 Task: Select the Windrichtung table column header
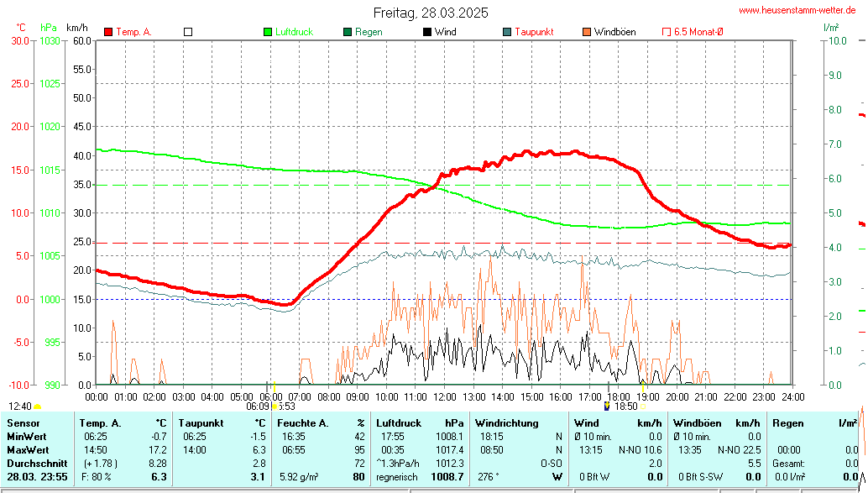point(506,423)
